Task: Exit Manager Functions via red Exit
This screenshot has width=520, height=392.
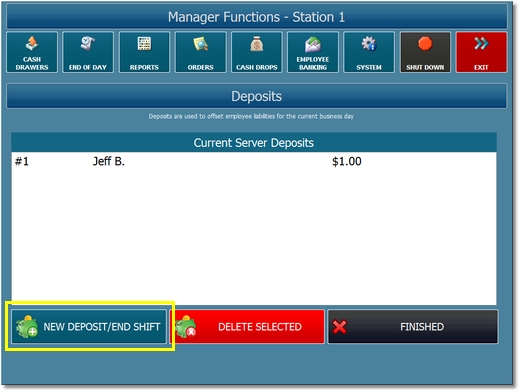Action: pos(481,52)
